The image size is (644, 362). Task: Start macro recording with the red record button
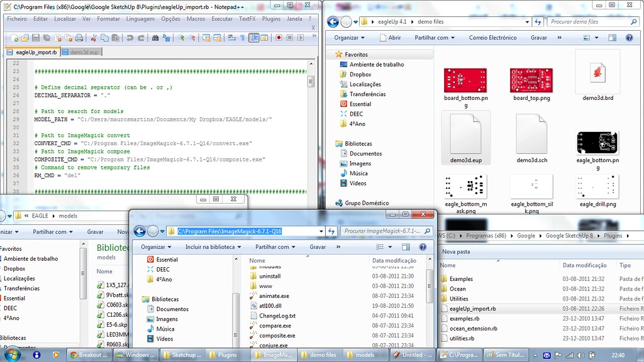coord(279,38)
